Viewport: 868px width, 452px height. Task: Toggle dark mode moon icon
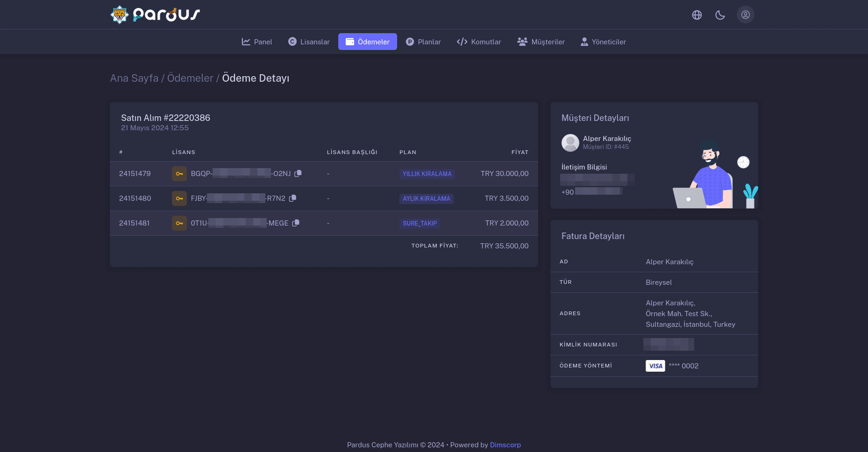[x=720, y=15]
